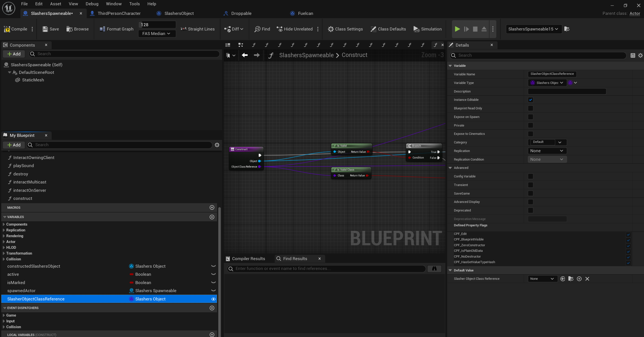Uncheck the Instance Editable checkbox
The width and height of the screenshot is (644, 337).
tap(531, 100)
